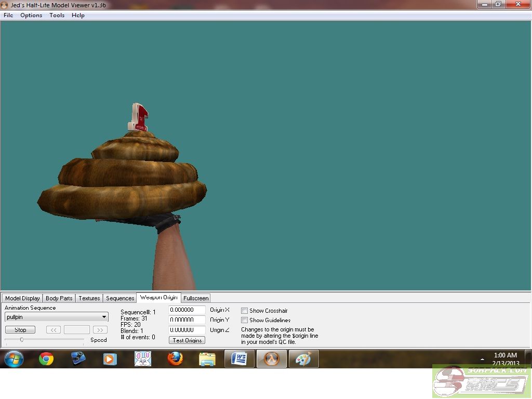Open the Windows Media Player taskbar icon
The height and width of the screenshot is (399, 532).
click(x=110, y=359)
